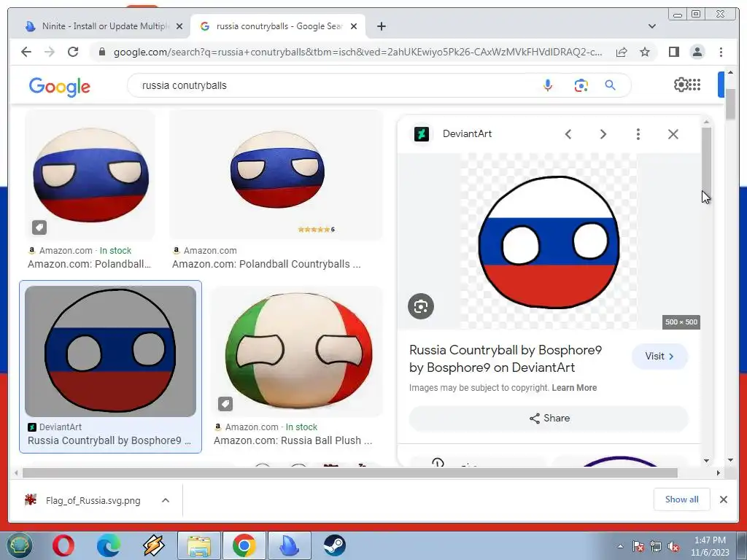Click the large Russia countryball preview image
The width and height of the screenshot is (747, 560).
549,242
